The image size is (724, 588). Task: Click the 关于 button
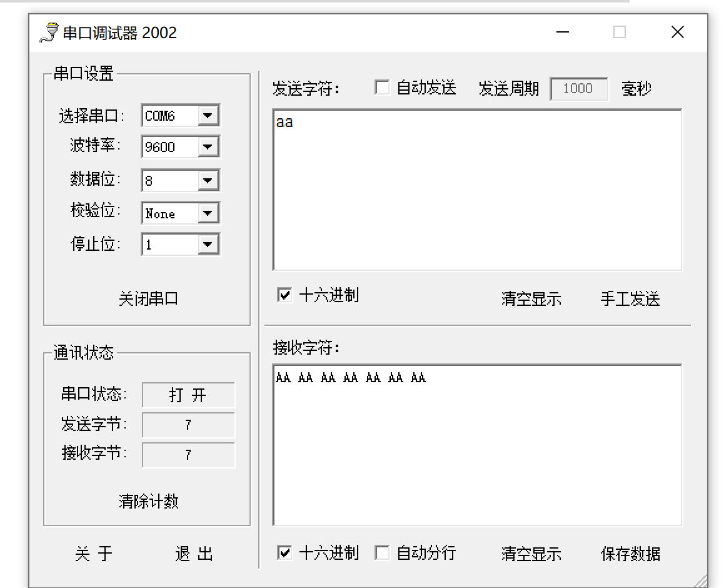[x=93, y=554]
